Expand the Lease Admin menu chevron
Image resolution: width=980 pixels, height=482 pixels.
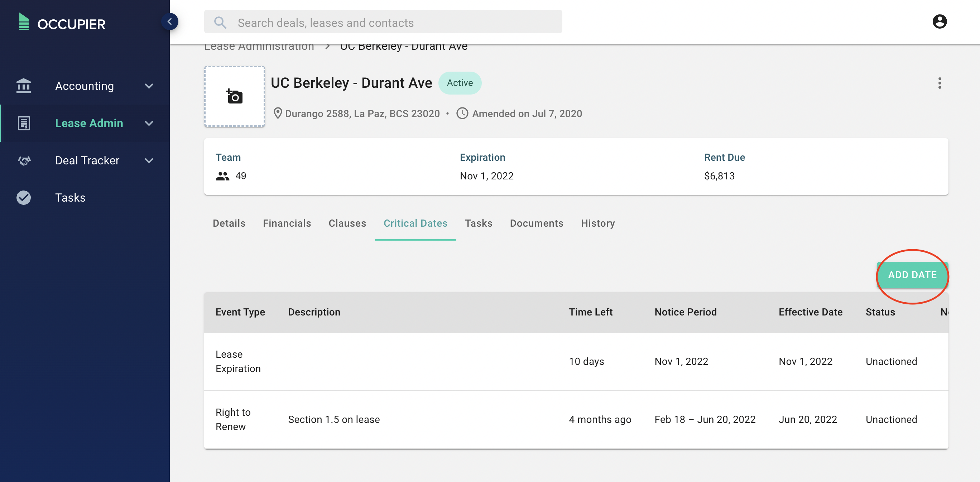click(x=149, y=123)
